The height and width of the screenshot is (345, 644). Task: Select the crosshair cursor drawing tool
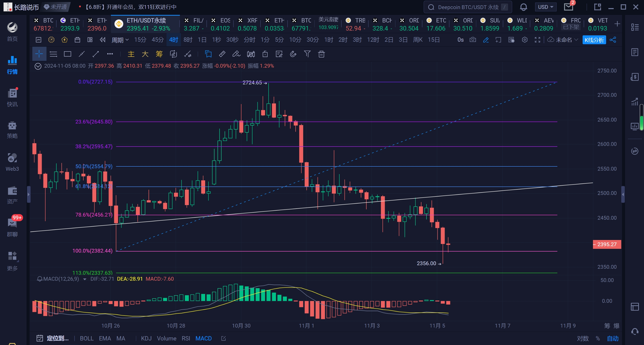(39, 54)
